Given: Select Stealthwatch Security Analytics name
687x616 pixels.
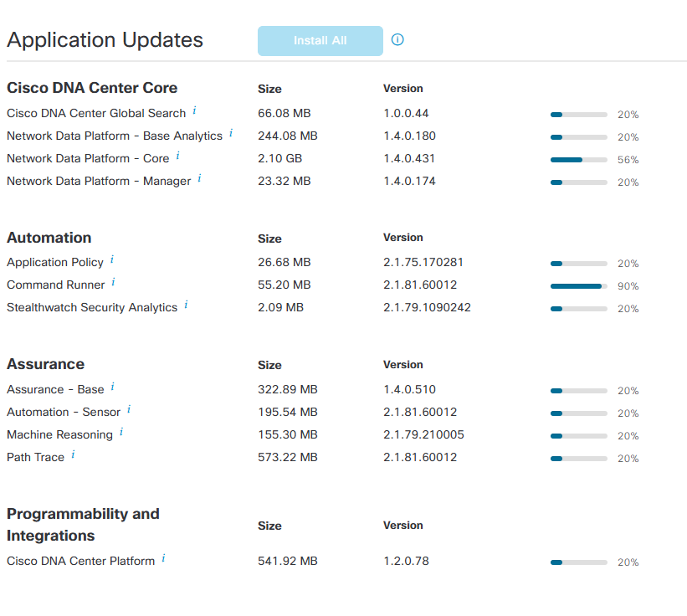Looking at the screenshot, I should tap(92, 307).
